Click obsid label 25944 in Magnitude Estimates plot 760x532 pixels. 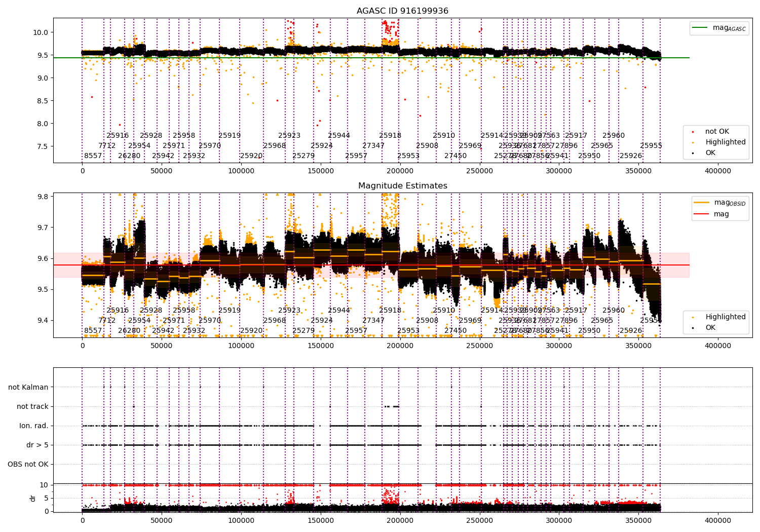click(x=339, y=311)
